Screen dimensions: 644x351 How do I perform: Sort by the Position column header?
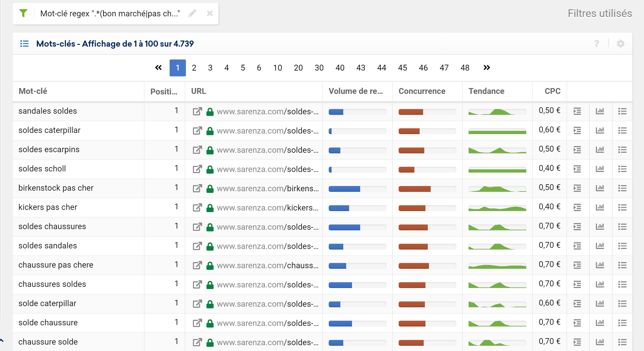[x=164, y=92]
